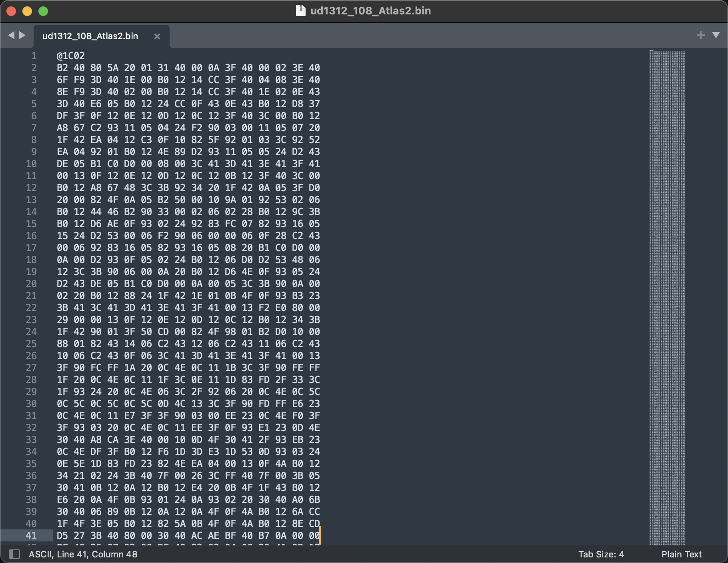
Task: Enter full screen with the green traffic light
Action: [x=42, y=11]
